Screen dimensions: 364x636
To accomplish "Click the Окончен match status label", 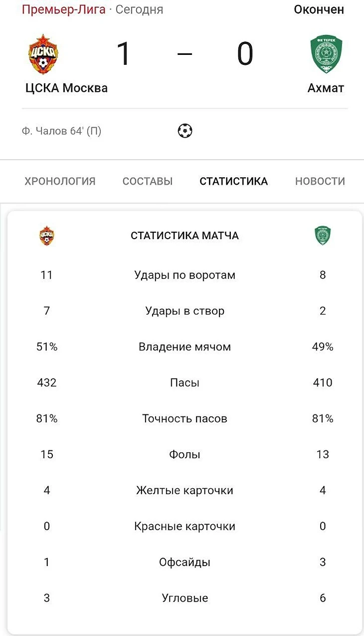I will point(319,9).
